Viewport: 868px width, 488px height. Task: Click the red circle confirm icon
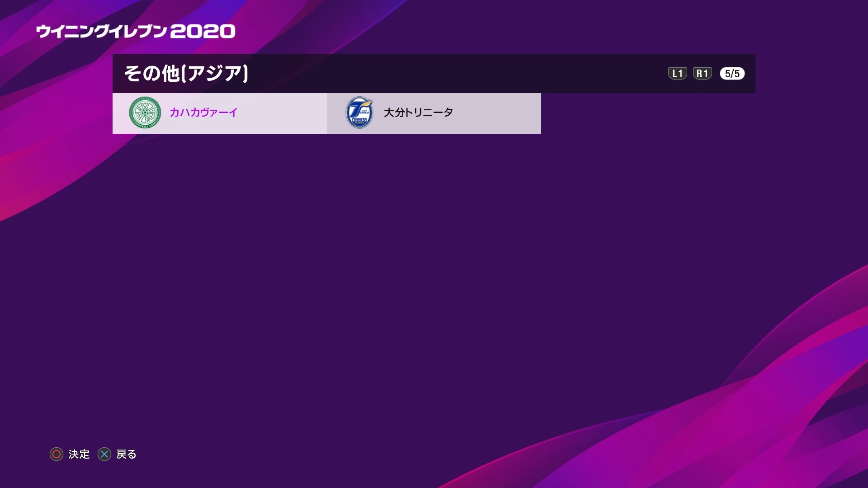pos(57,454)
